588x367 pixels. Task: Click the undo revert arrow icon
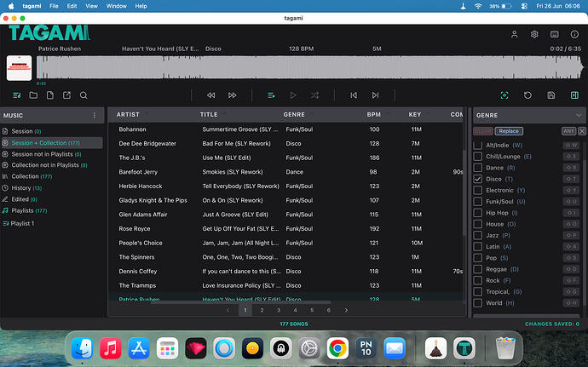click(527, 95)
